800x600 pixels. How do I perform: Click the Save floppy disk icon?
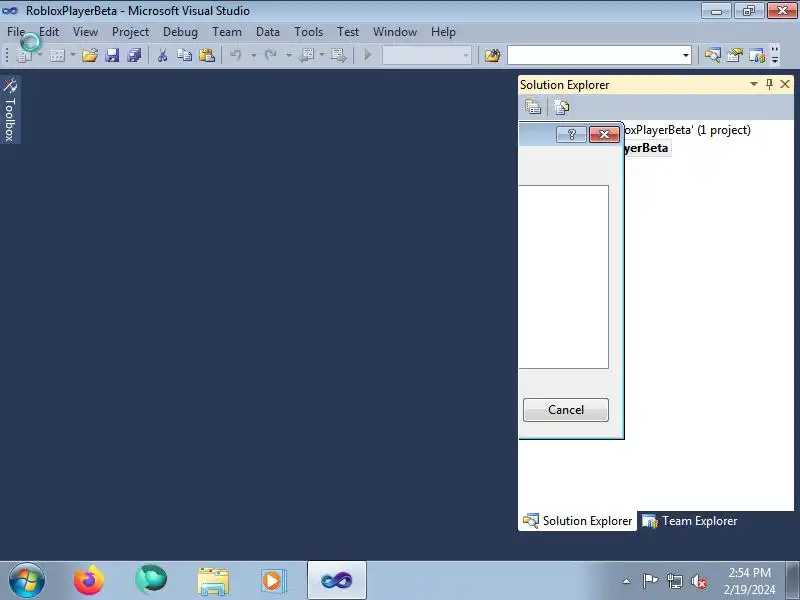[112, 55]
